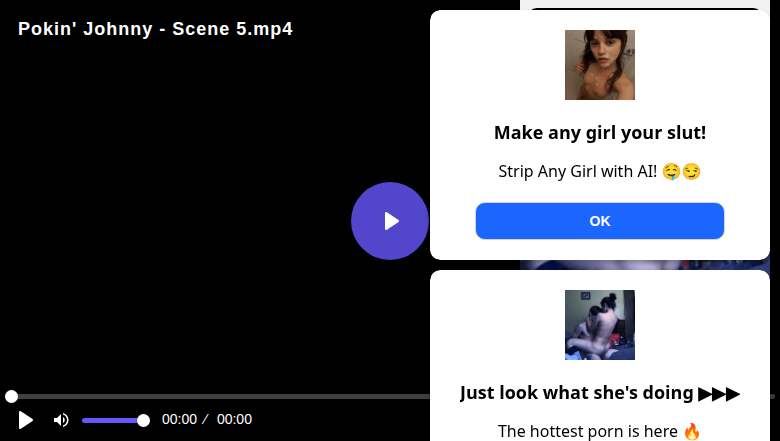Click the seek bar handle at the start
Viewport: 780px width, 441px height.
pyautogui.click(x=11, y=397)
